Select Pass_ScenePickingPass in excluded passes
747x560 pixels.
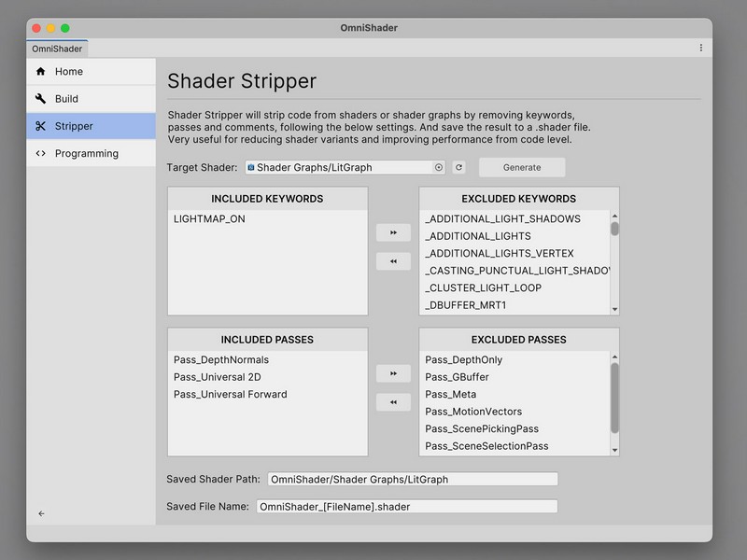(515, 428)
